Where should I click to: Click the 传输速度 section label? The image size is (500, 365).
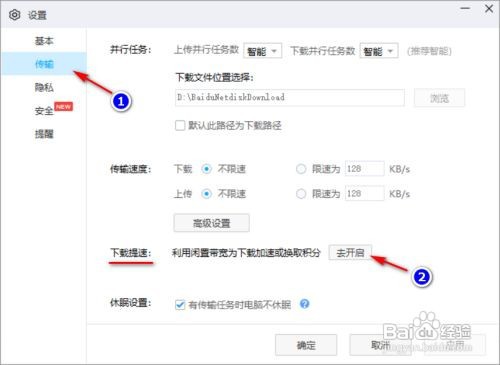(x=131, y=169)
